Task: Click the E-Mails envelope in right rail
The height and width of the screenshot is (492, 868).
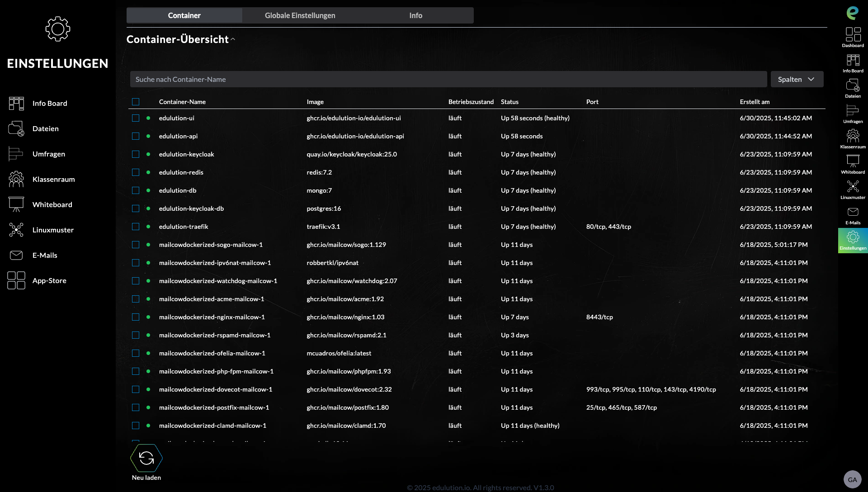Action: point(853,212)
